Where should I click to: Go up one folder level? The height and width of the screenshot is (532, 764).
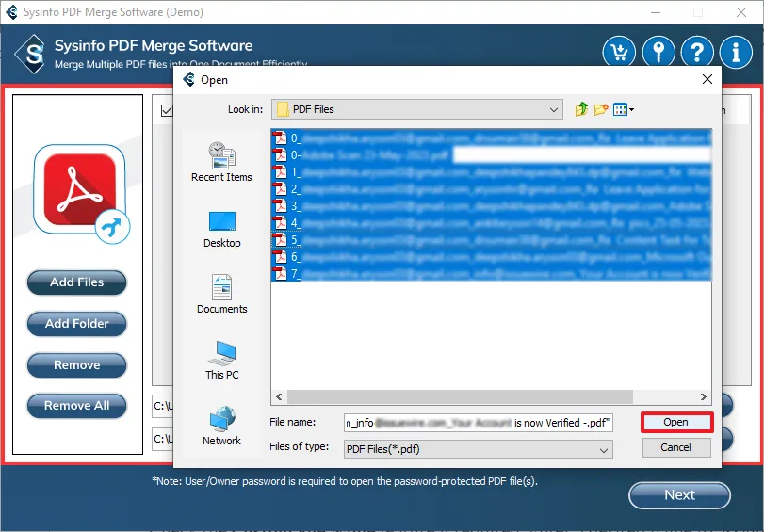(581, 110)
